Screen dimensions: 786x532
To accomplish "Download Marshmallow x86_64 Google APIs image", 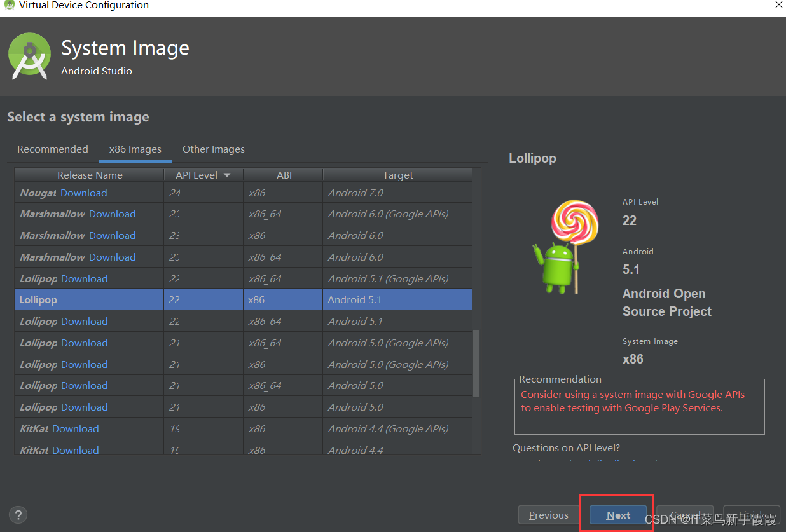I will tap(112, 214).
